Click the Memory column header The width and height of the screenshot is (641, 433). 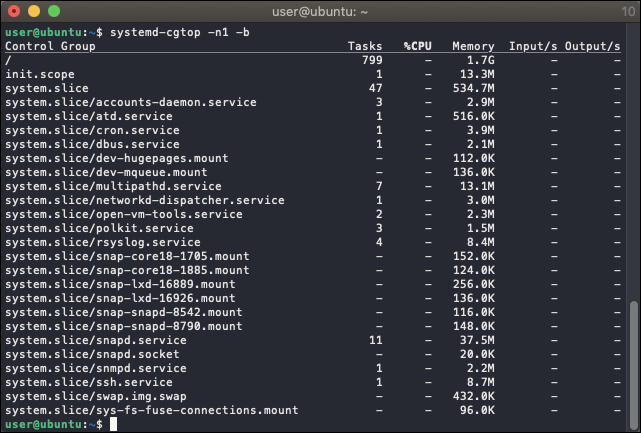(x=473, y=46)
